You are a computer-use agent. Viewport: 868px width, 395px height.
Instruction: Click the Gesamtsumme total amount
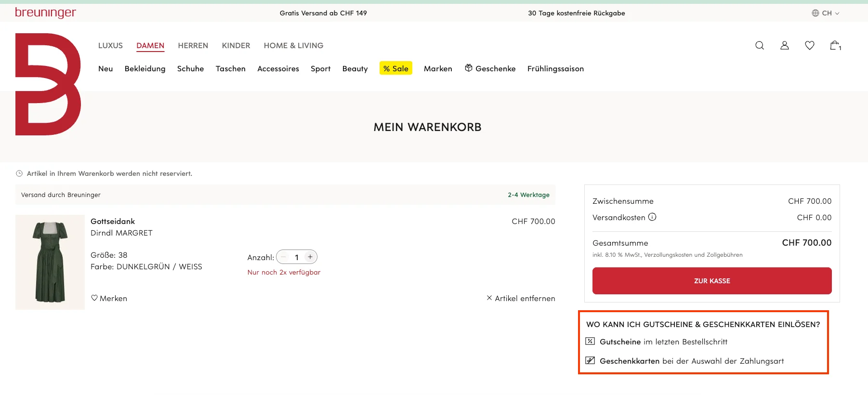(x=807, y=243)
